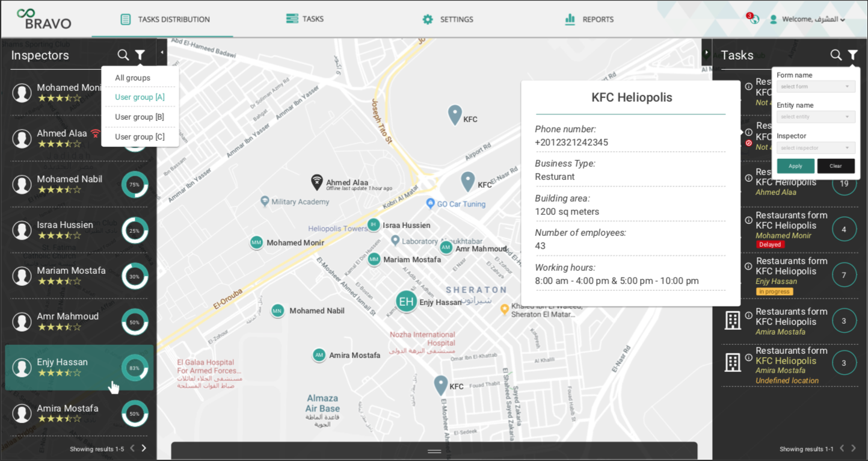The width and height of the screenshot is (868, 461).
Task: Select the KFC pin near Fouad Thabit
Action: [x=441, y=386]
